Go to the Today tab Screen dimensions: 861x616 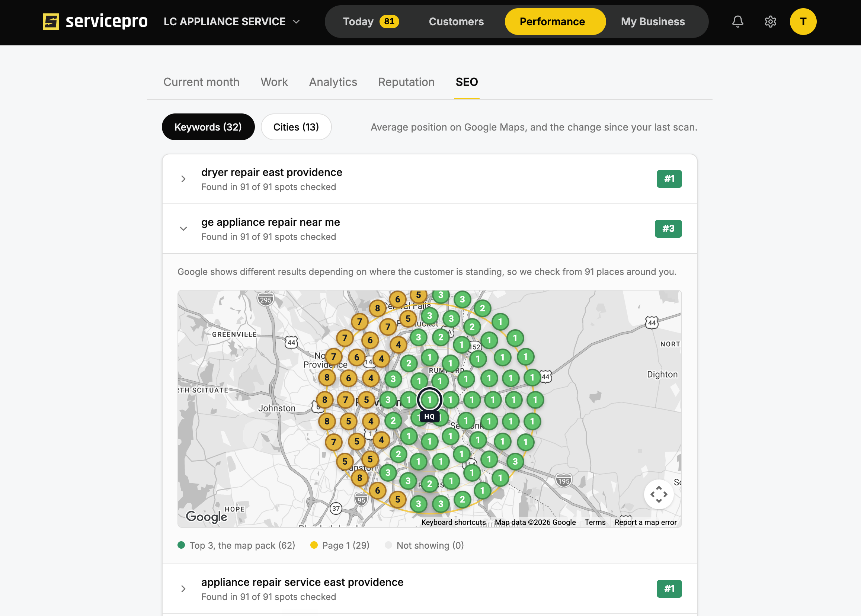pos(371,22)
